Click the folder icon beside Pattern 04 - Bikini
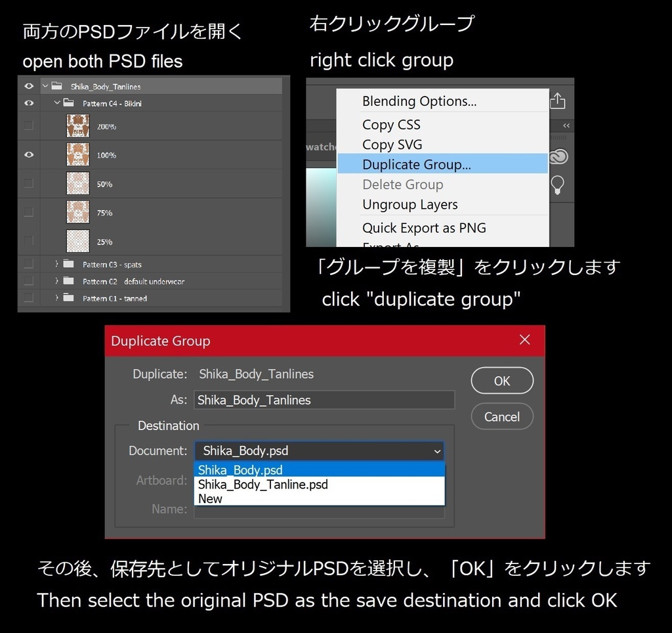Viewport: 672px width, 633px height. [x=68, y=103]
